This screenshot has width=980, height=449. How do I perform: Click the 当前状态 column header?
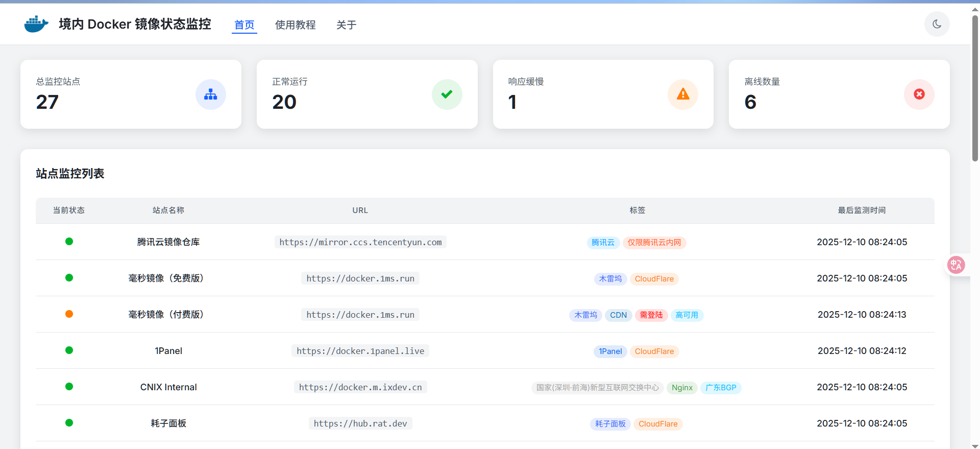coord(69,210)
